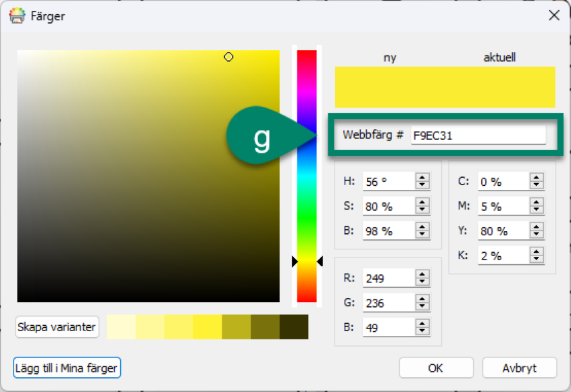
Task: Click the M magenta value field
Action: click(x=502, y=206)
